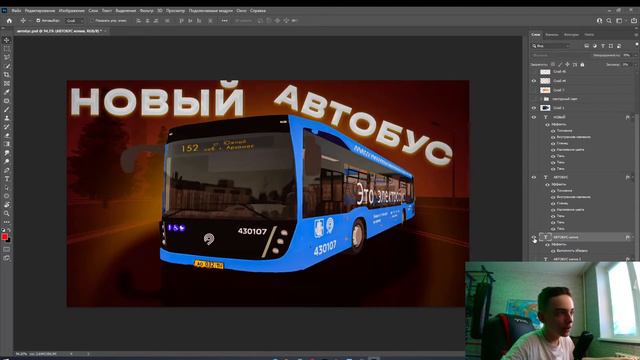Hide the Слой 1 layer with dark thumbnail

(533, 108)
